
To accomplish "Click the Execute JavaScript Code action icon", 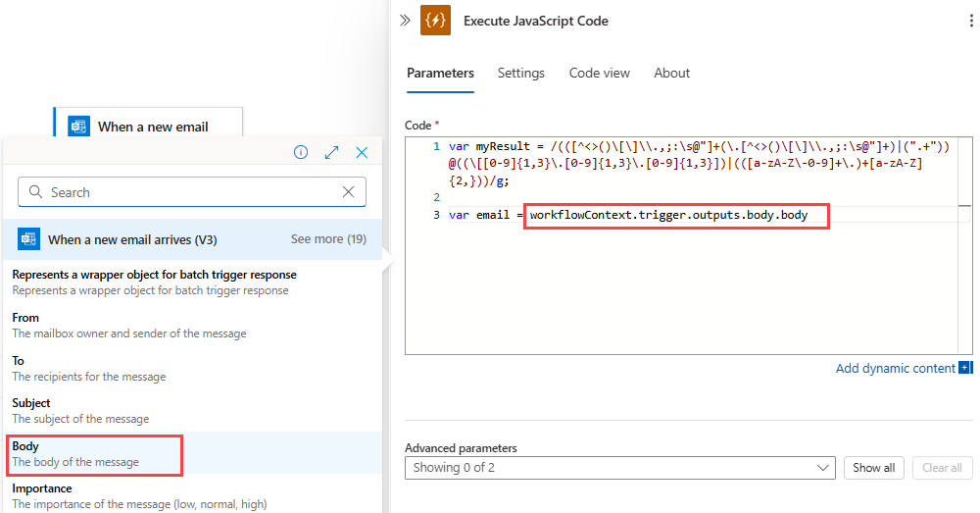I will click(435, 21).
